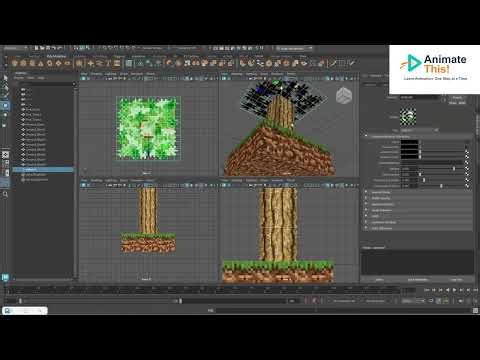Click the checkered texture sample swatch

[408, 117]
